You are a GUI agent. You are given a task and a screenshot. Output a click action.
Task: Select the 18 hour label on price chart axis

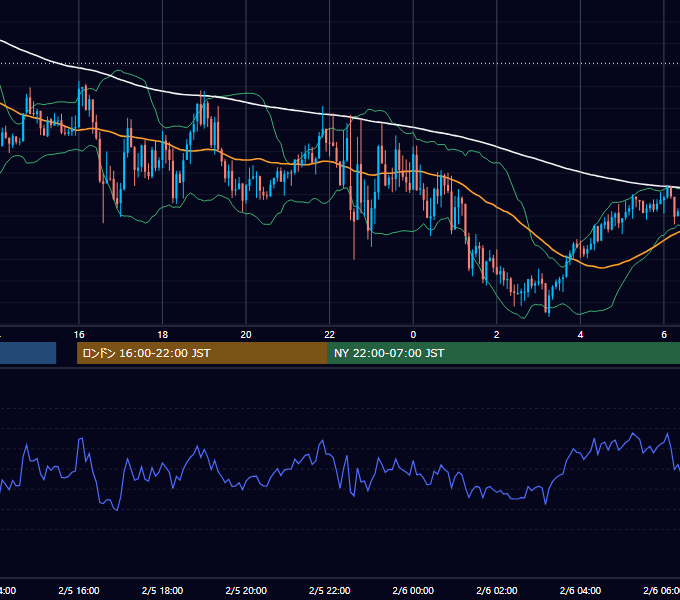(x=163, y=335)
